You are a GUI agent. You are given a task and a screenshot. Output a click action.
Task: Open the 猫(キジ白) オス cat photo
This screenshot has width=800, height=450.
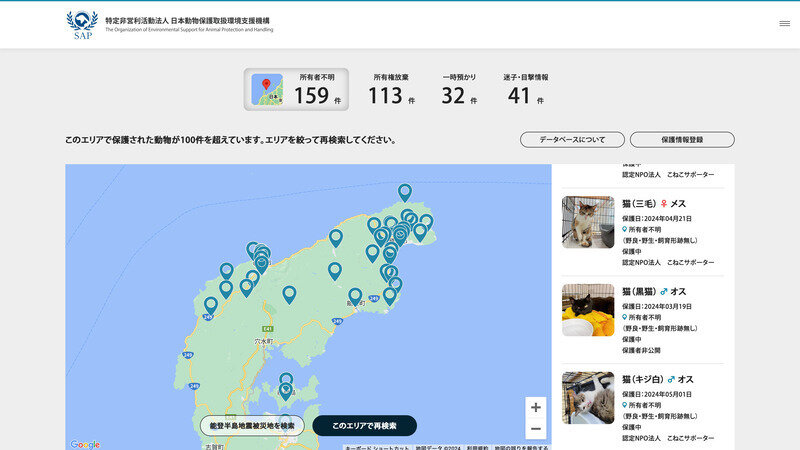(x=588, y=397)
